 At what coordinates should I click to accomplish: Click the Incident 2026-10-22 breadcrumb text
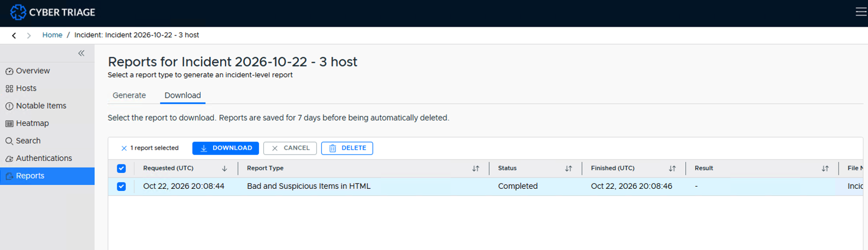click(x=137, y=35)
